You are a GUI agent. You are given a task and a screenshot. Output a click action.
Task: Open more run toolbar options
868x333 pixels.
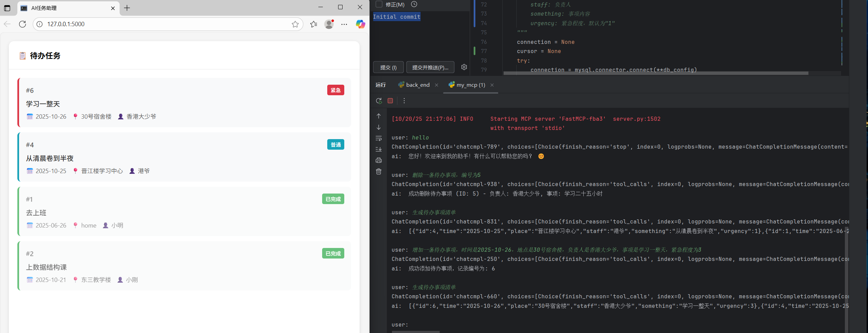404,101
